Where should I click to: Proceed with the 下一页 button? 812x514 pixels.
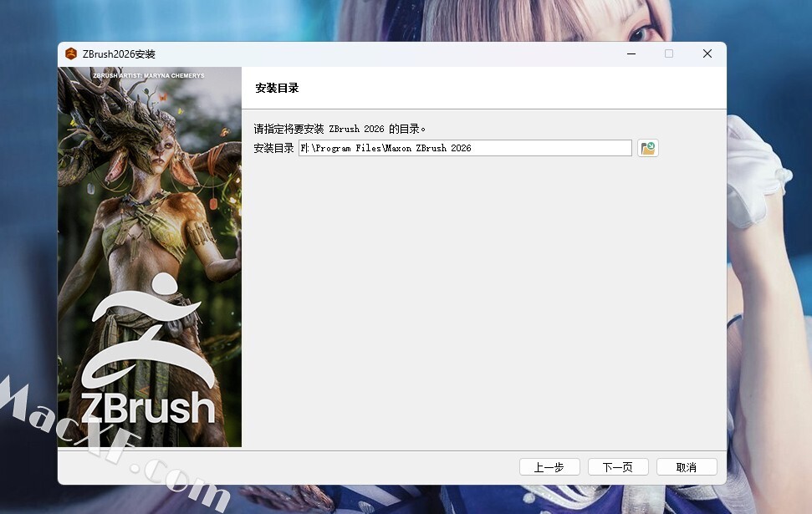[x=618, y=467]
